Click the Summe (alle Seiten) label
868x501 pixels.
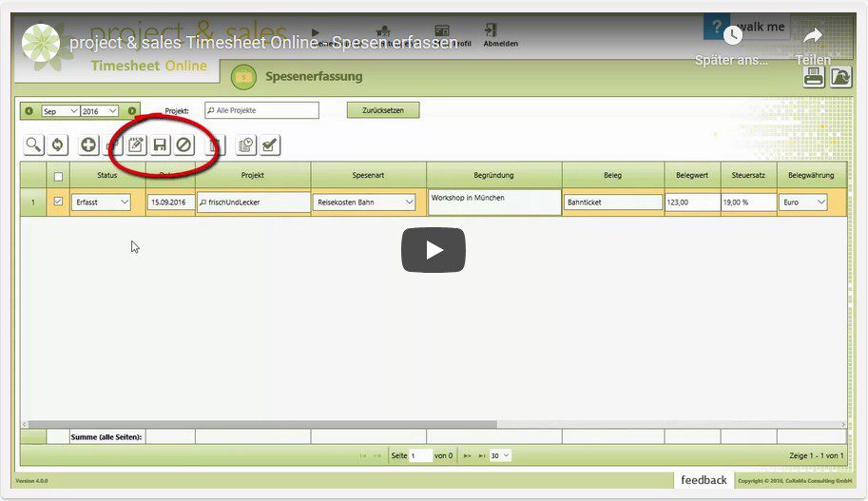click(106, 436)
